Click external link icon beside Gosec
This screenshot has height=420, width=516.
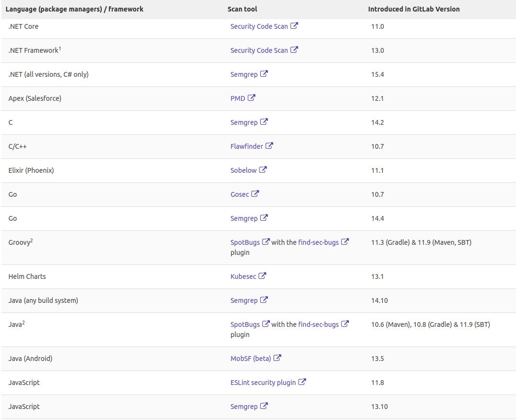click(x=255, y=194)
